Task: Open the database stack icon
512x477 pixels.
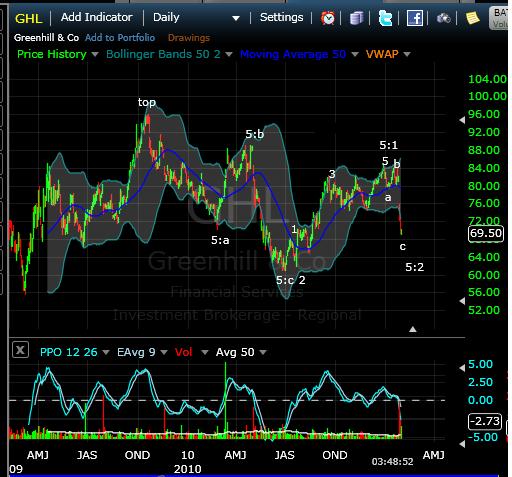Action: point(356,18)
